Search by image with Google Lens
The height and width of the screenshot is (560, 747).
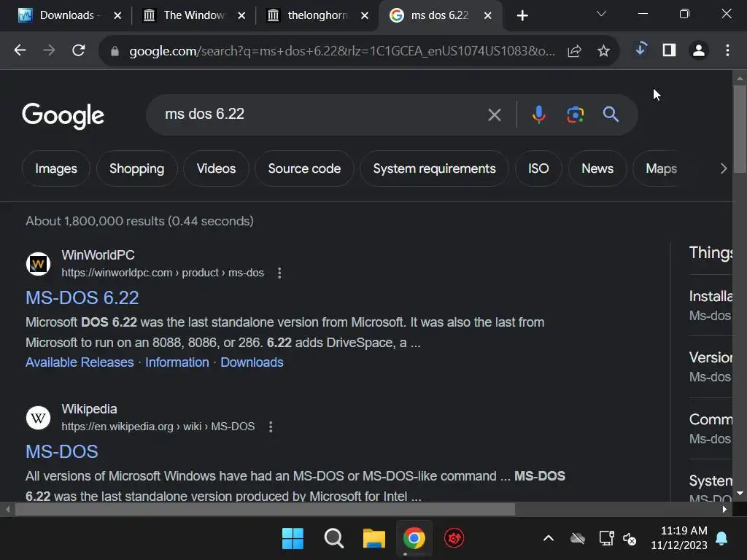tap(576, 114)
